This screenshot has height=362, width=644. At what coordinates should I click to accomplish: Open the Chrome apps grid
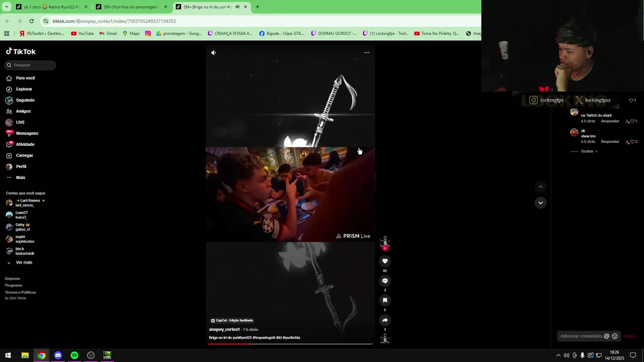coord(7,34)
